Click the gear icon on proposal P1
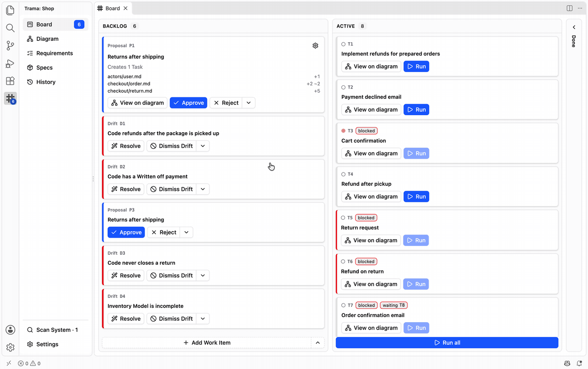Screen dimensions: 588x369 pyautogui.click(x=315, y=45)
